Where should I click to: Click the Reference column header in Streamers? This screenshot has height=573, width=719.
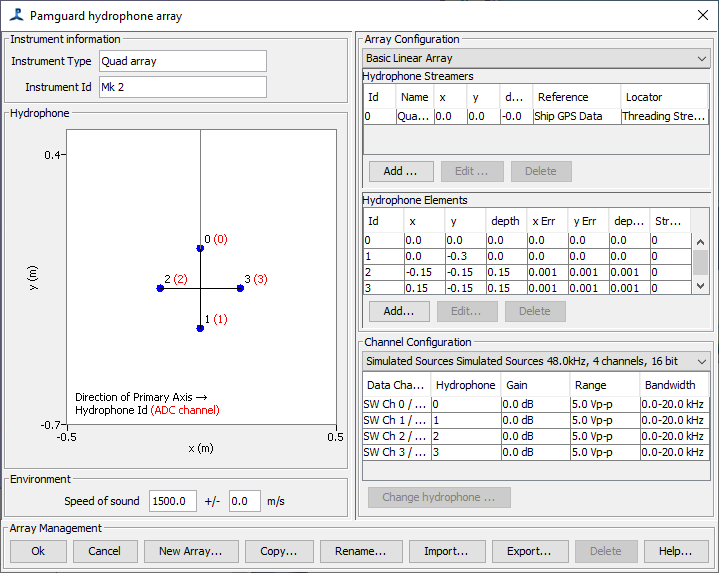576,97
